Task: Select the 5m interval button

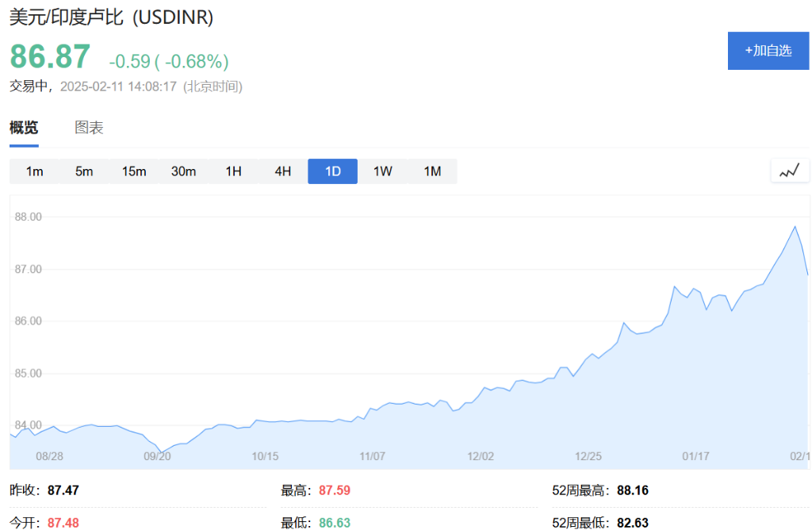Action: point(84,171)
